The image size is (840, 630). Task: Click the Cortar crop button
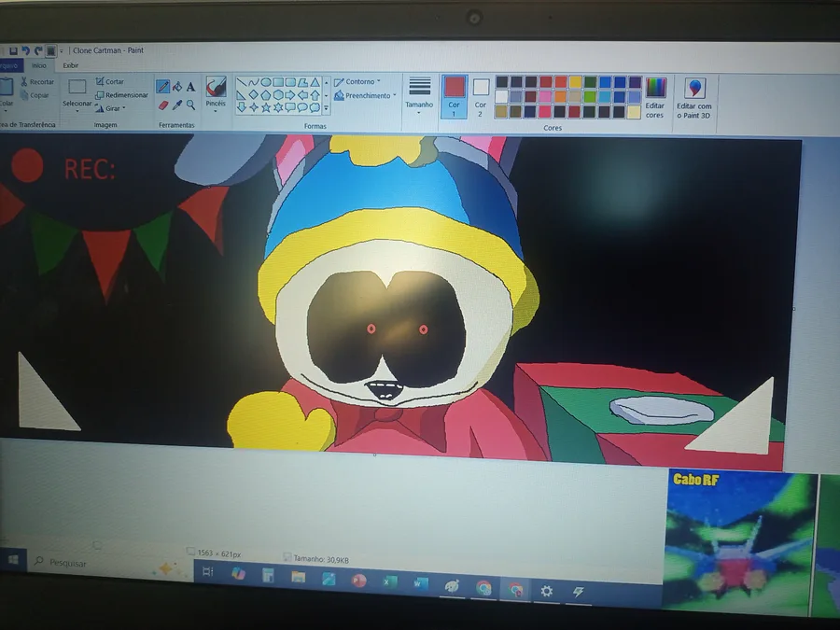(110, 81)
